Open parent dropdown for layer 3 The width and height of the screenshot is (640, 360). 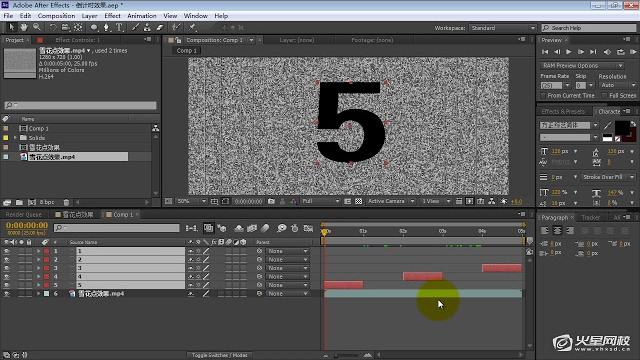click(287, 268)
